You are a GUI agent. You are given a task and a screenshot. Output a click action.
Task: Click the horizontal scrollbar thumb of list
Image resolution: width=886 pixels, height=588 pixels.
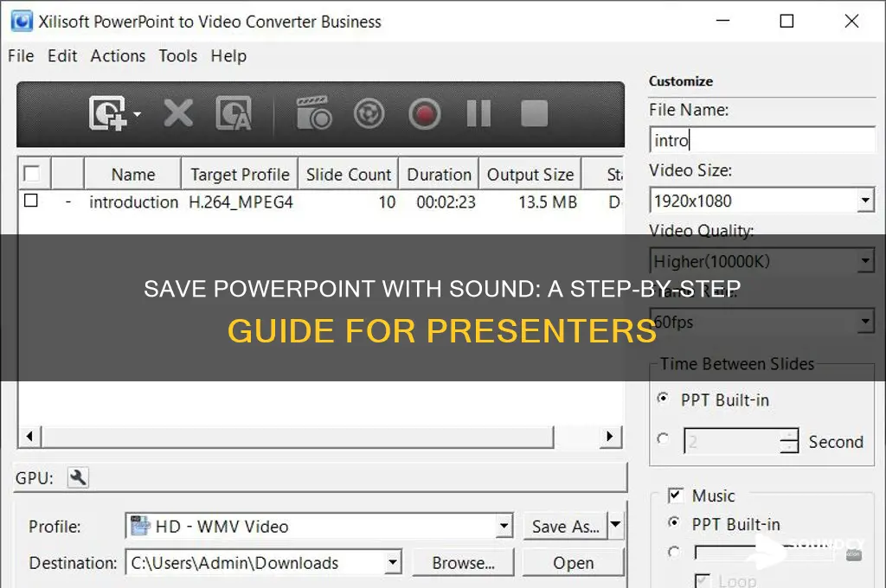[298, 436]
